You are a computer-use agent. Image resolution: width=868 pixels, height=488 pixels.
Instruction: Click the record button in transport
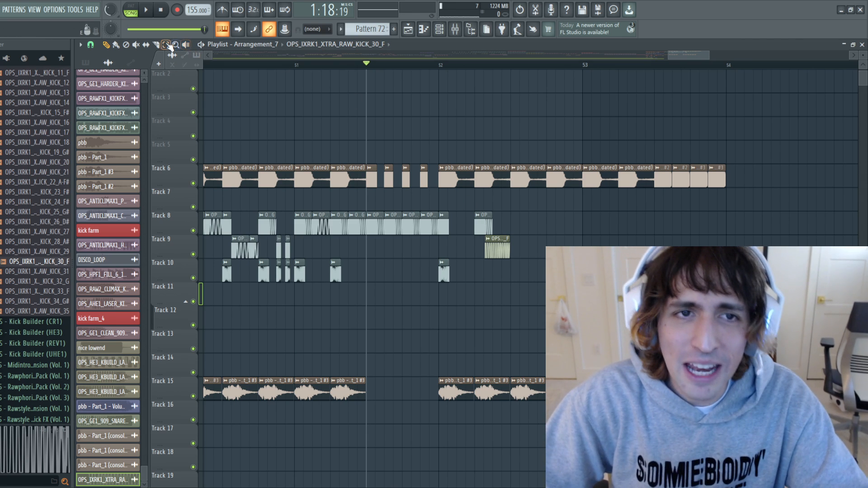177,10
